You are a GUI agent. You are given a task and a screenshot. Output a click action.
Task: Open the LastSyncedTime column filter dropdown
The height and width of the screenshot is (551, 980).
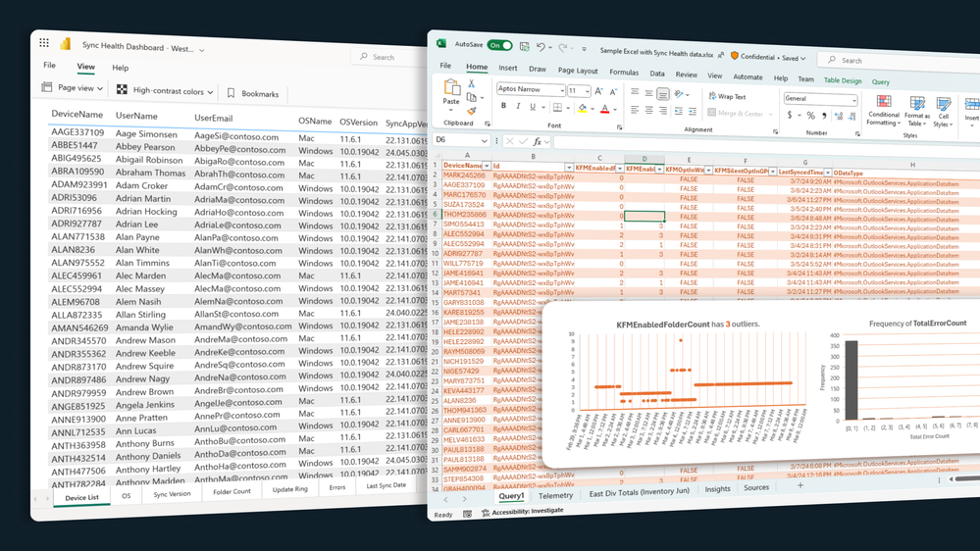click(828, 173)
